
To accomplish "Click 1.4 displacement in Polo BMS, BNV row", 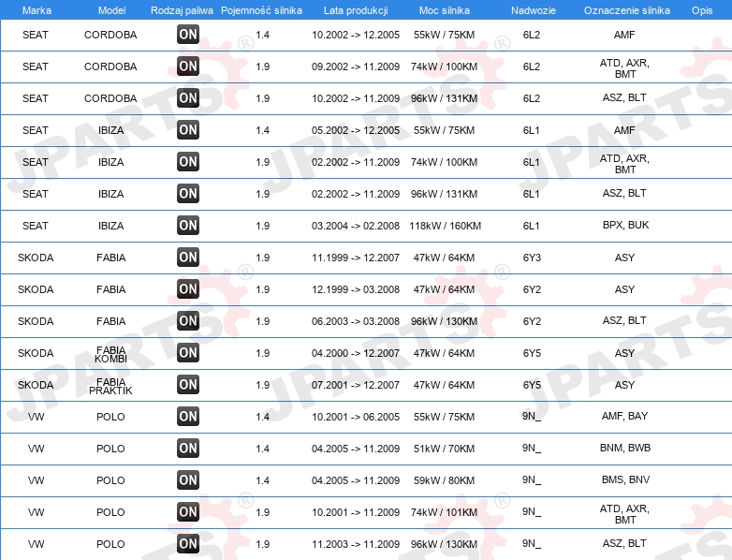I will [262, 480].
